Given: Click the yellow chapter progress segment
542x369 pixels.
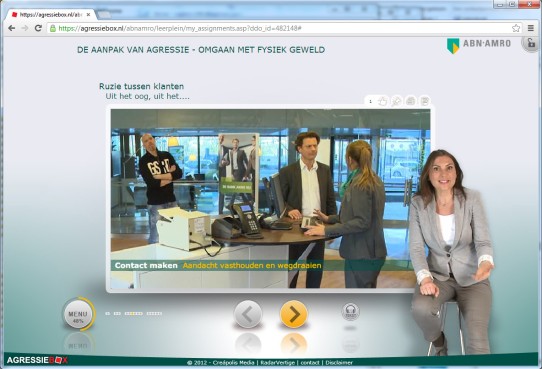Looking at the screenshot, I should [133, 314].
